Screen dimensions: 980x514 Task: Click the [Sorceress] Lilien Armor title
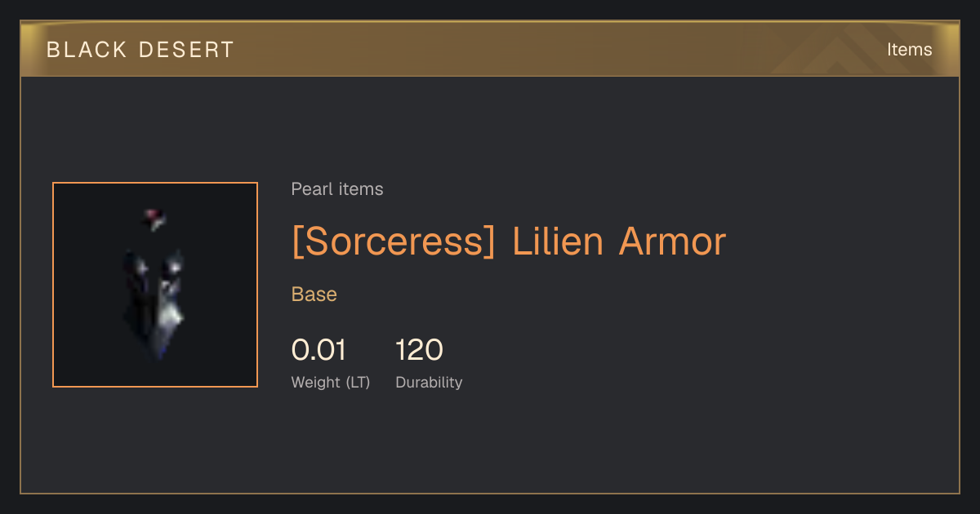point(509,241)
